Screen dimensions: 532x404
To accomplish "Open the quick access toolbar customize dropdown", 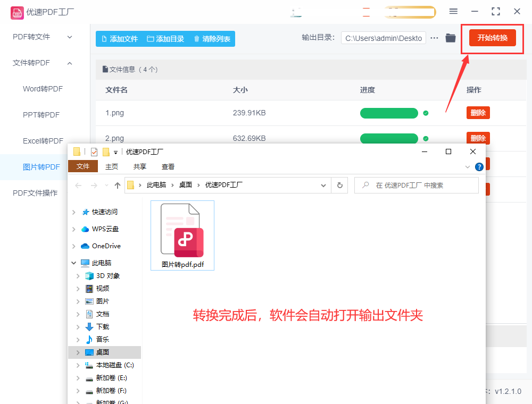I will pyautogui.click(x=115, y=153).
